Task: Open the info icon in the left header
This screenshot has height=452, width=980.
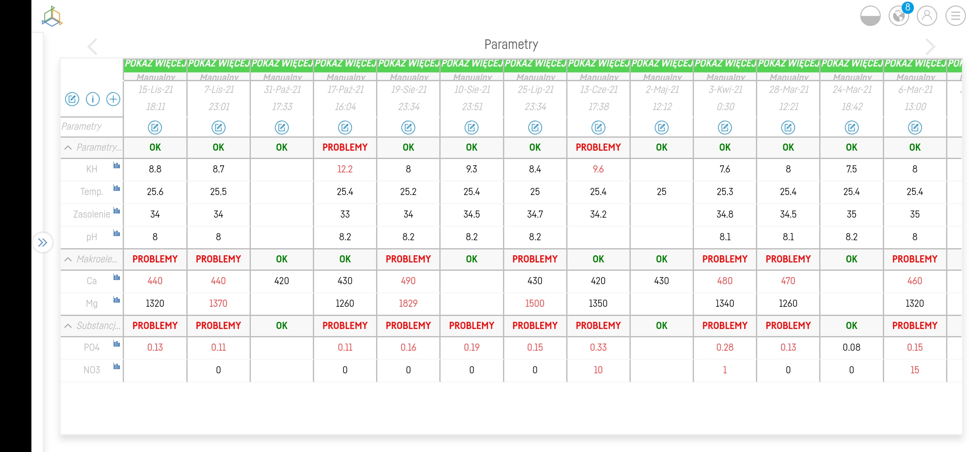Action: [x=93, y=99]
